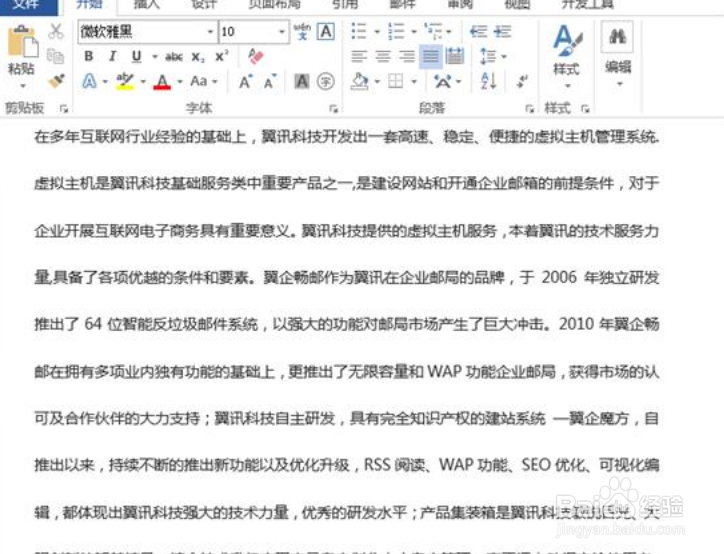Screen dimensions: 724x554
Task: Open font color dropdown arrow
Action: pyautogui.click(x=180, y=82)
